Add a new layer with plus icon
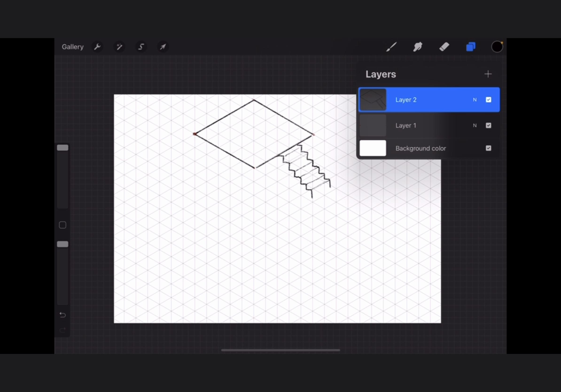The height and width of the screenshot is (392, 561). [x=488, y=74]
